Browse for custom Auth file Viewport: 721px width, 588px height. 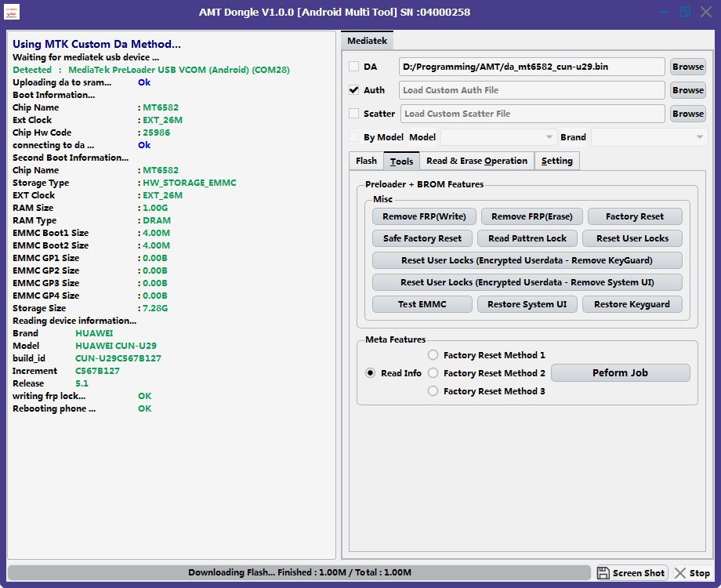point(687,90)
